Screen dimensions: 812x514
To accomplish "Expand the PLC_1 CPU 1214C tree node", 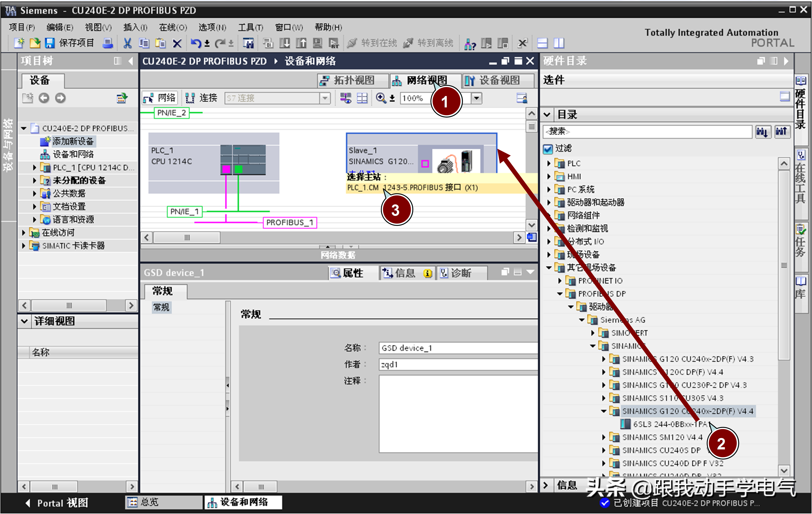I will (34, 167).
